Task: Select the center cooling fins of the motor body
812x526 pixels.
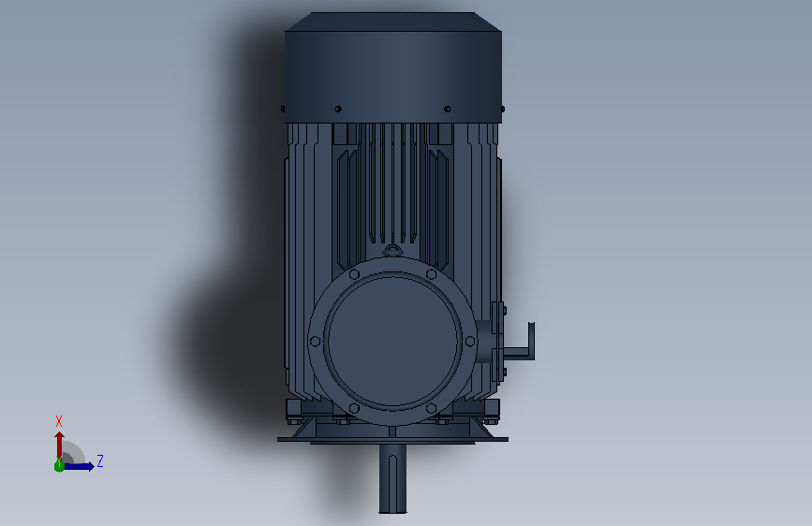Action: [x=392, y=183]
